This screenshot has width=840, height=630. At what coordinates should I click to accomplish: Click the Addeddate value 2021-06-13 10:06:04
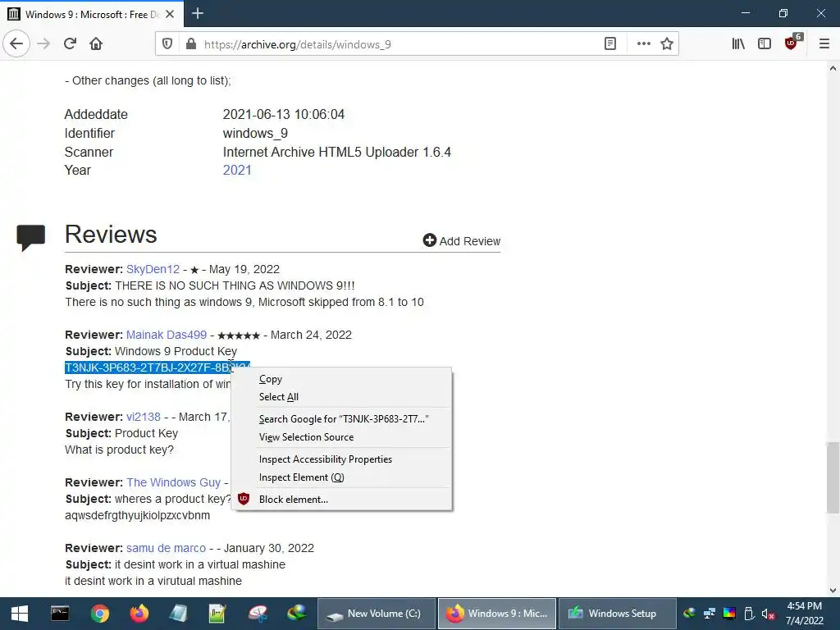click(283, 114)
